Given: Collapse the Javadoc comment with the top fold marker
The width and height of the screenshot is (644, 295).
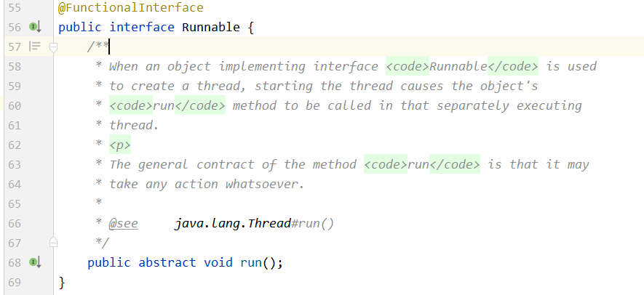Looking at the screenshot, I should 53,48.
